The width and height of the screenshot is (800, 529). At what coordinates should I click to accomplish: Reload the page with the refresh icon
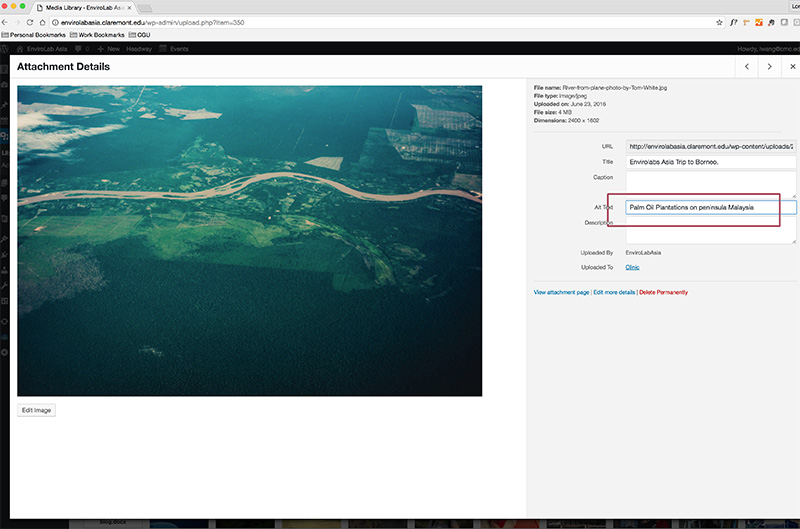pos(30,22)
